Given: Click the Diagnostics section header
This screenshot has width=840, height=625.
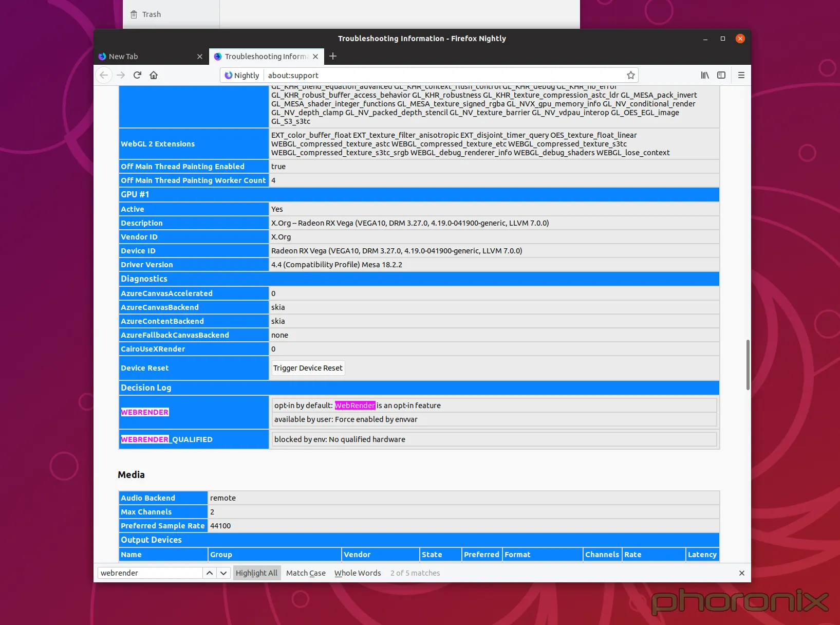Looking at the screenshot, I should (x=419, y=279).
